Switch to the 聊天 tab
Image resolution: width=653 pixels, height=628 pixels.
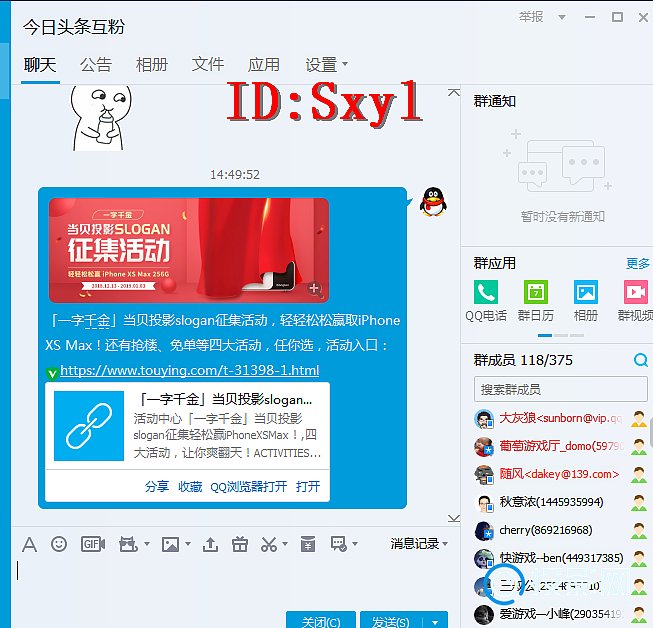[x=40, y=65]
